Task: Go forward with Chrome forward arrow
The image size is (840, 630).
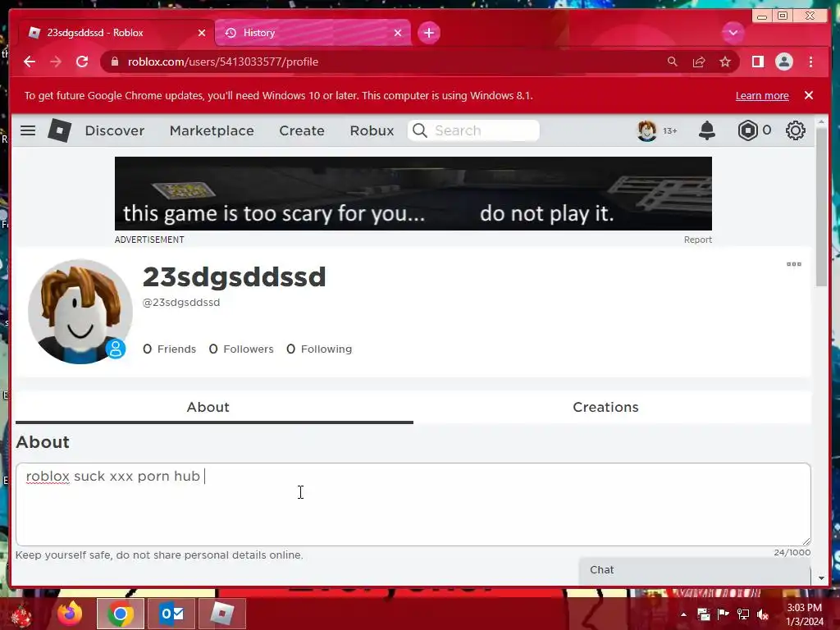Action: [56, 62]
